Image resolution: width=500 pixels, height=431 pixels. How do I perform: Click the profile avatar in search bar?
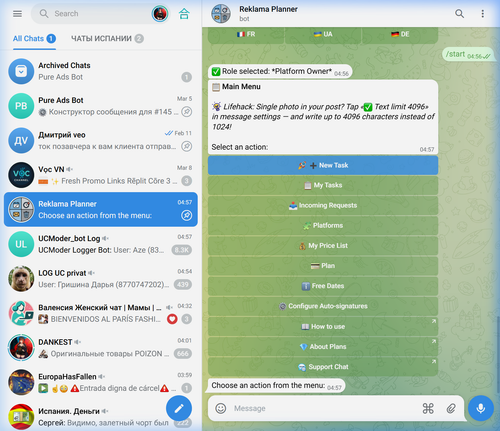tap(160, 14)
